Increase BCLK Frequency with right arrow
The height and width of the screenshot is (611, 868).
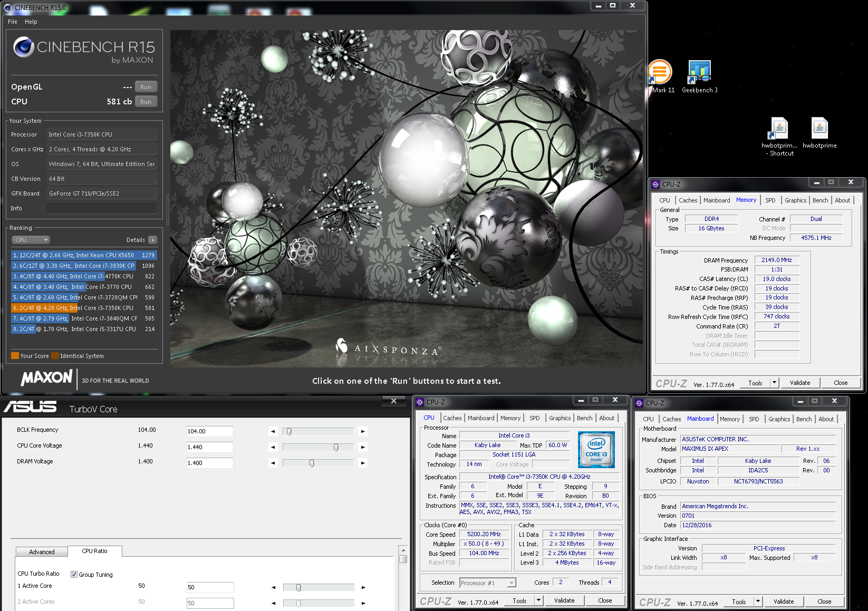click(363, 431)
